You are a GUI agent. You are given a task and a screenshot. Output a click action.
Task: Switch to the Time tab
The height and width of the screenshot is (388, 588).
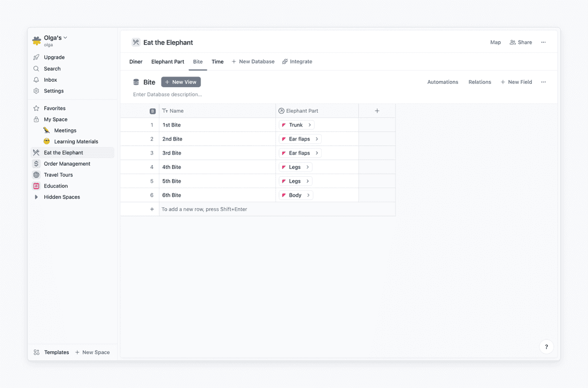click(x=218, y=61)
